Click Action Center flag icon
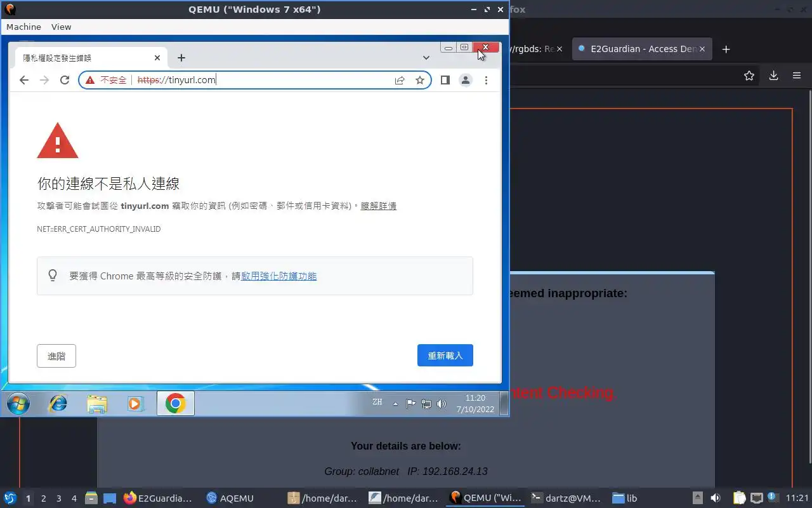The image size is (812, 508). pyautogui.click(x=410, y=404)
